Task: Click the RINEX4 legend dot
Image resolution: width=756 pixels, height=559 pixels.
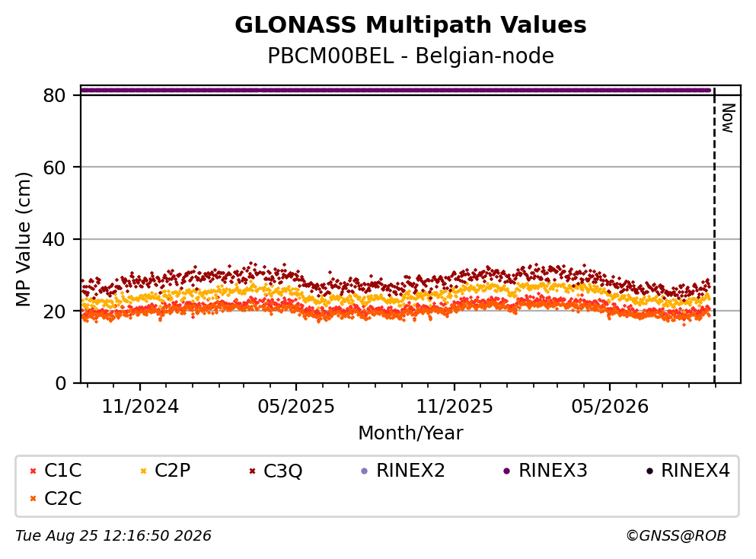Action: coord(649,471)
